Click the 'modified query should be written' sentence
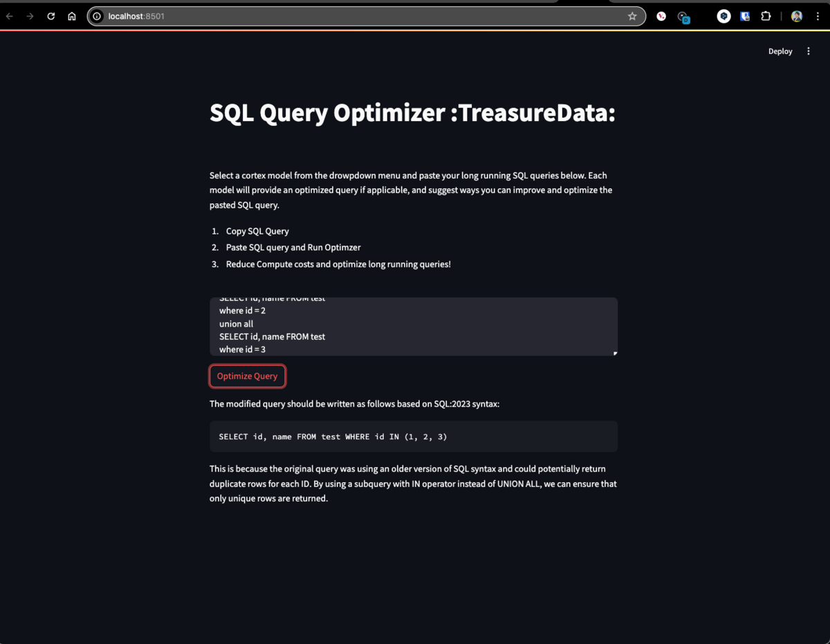 click(x=354, y=404)
